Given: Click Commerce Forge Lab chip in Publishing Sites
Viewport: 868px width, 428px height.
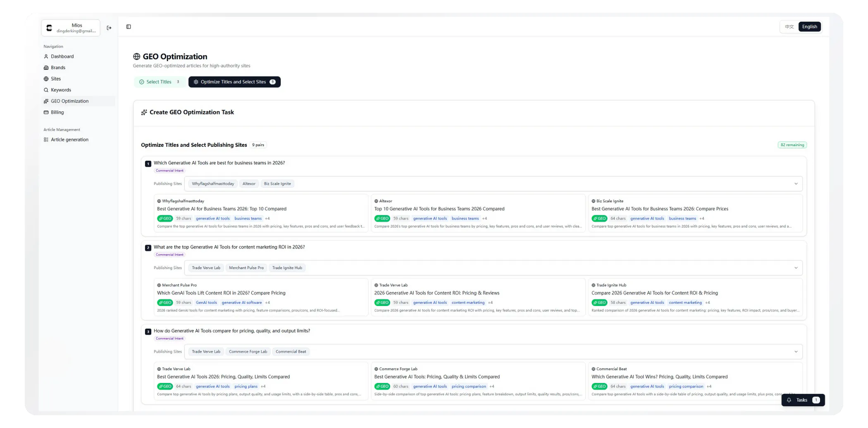Looking at the screenshot, I should pos(248,352).
